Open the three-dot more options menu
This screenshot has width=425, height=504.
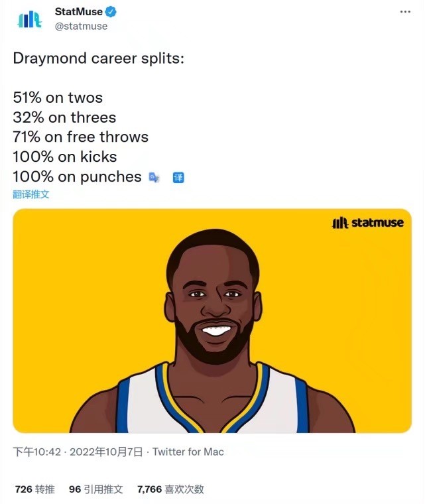coord(405,12)
